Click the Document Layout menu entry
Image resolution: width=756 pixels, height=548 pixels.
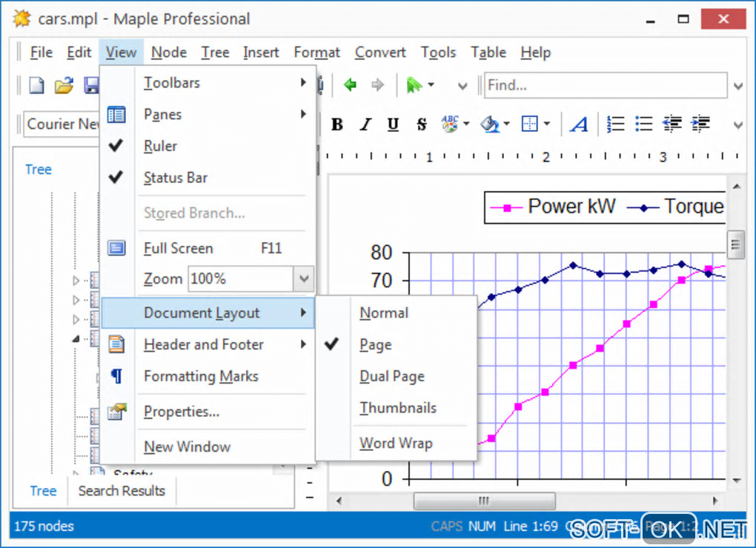[x=208, y=313]
